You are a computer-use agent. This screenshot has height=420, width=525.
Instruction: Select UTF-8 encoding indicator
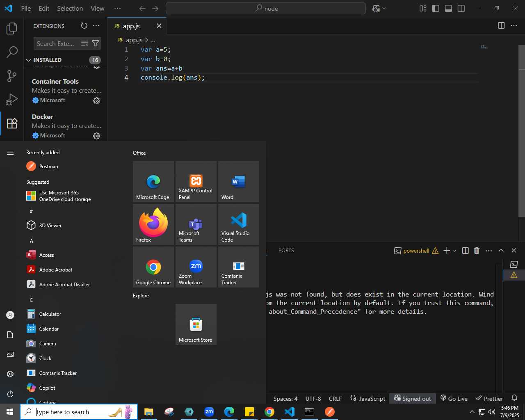pyautogui.click(x=313, y=398)
